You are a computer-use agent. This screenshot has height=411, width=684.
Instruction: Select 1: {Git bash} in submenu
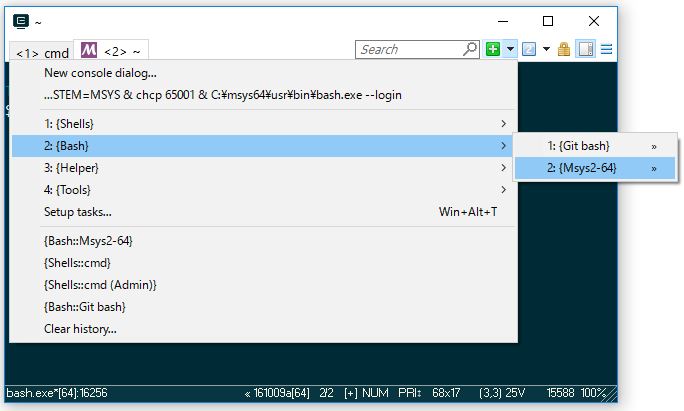[595, 146]
